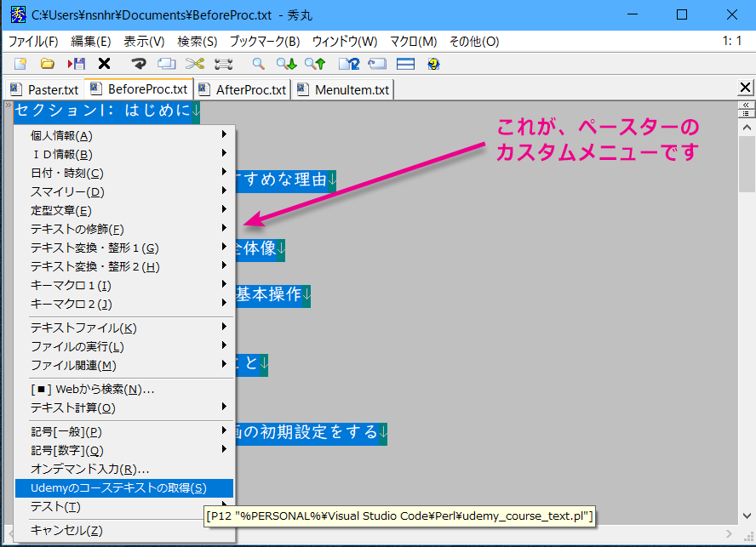Choose 記号[一般](P) menu entry
Image resolution: width=756 pixels, height=547 pixels.
[124, 432]
